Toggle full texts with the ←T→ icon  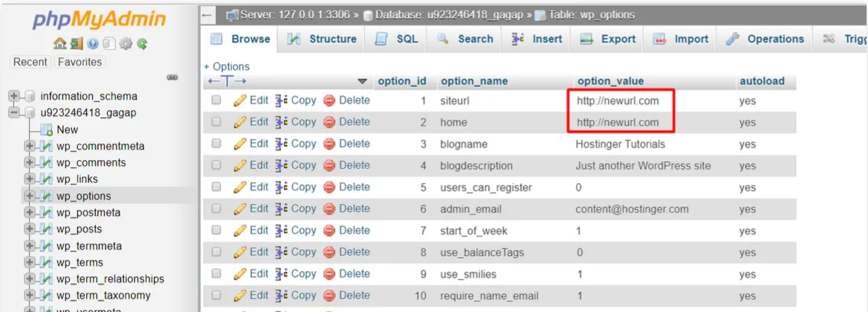(227, 81)
